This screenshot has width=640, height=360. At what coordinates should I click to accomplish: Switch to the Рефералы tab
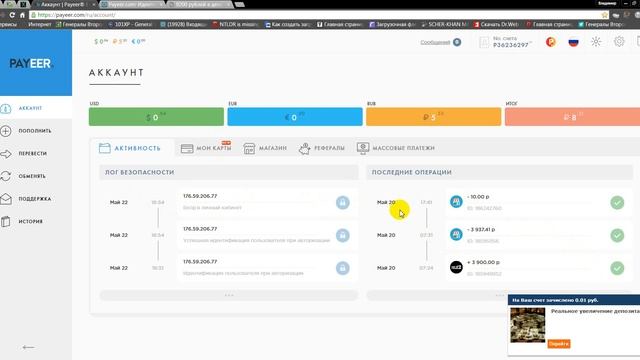point(322,148)
